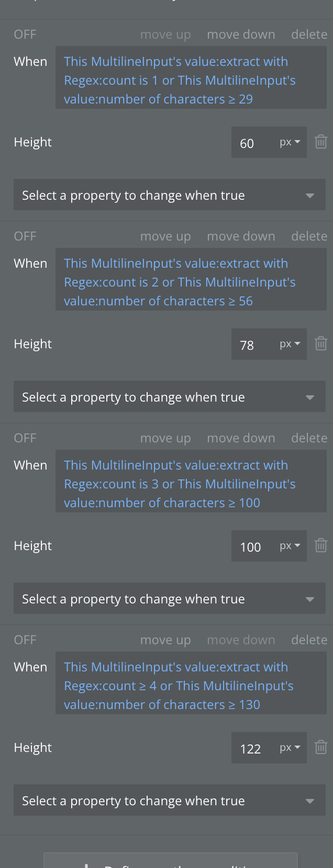Remove the Height 78 property via trash icon
This screenshot has width=333, height=868.
coord(321,344)
